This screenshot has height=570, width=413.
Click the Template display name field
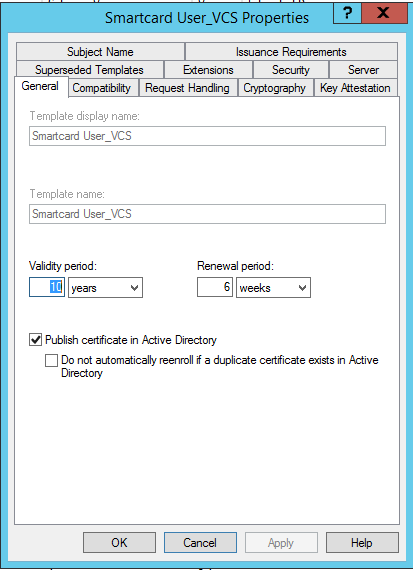coord(207,136)
